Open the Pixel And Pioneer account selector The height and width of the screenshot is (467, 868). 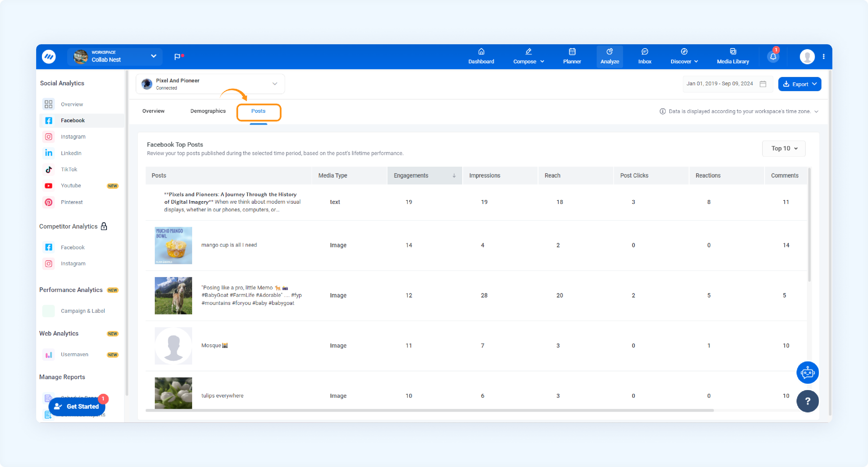coord(210,84)
